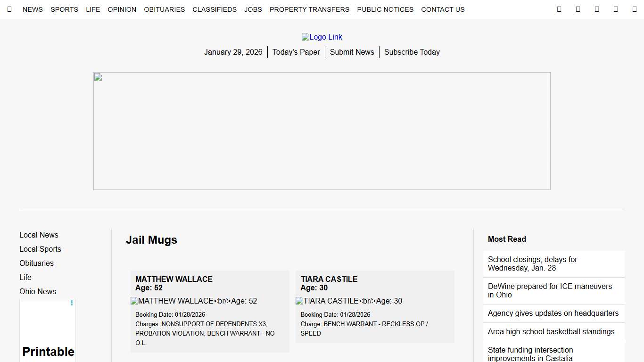Open the CONTACT US page
This screenshot has width=644, height=362.
point(443,9)
